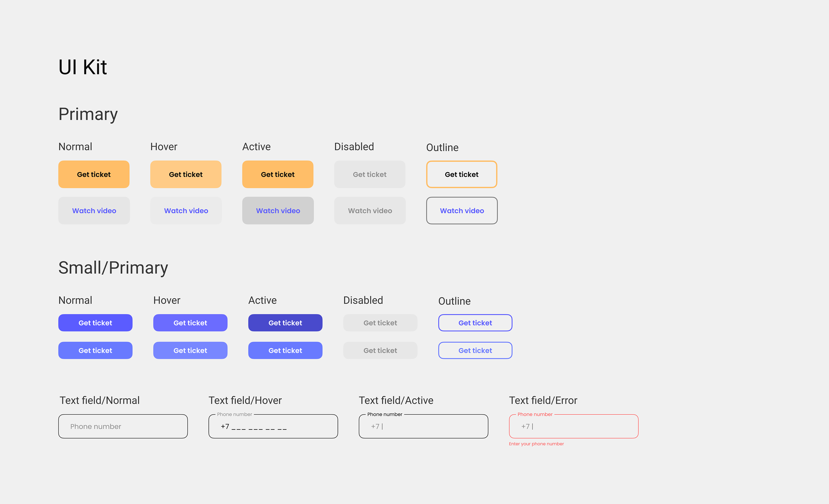Click the Text field/Hover input with +7 mask

[x=273, y=426]
